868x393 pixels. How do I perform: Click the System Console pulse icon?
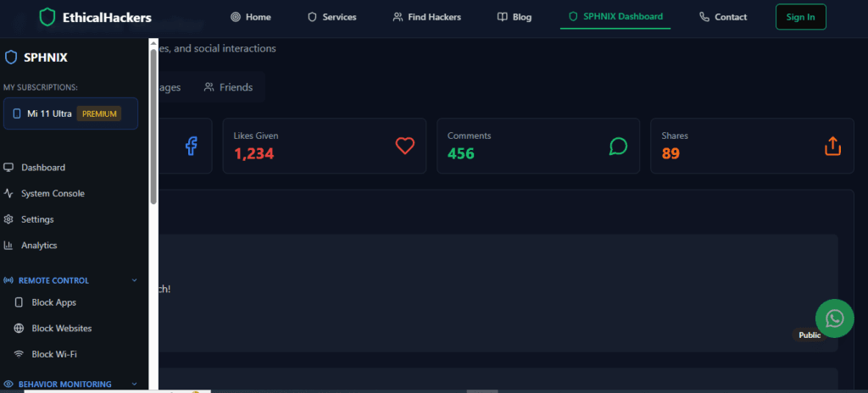pos(8,193)
